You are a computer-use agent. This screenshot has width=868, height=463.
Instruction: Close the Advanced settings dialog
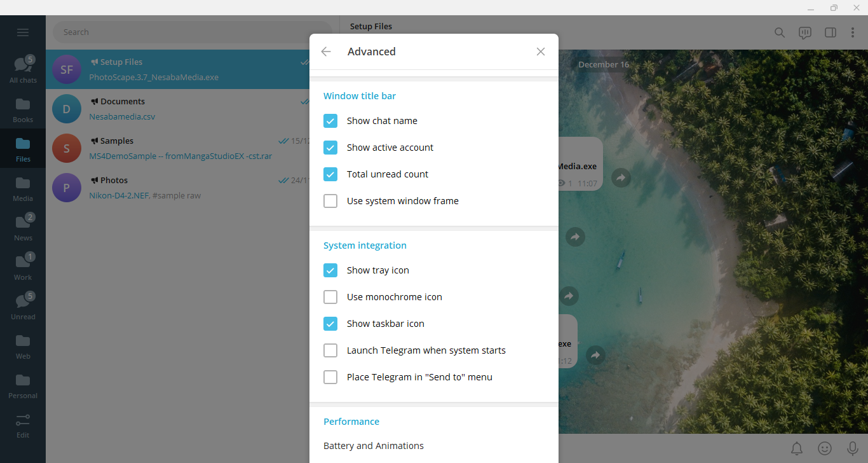point(541,52)
